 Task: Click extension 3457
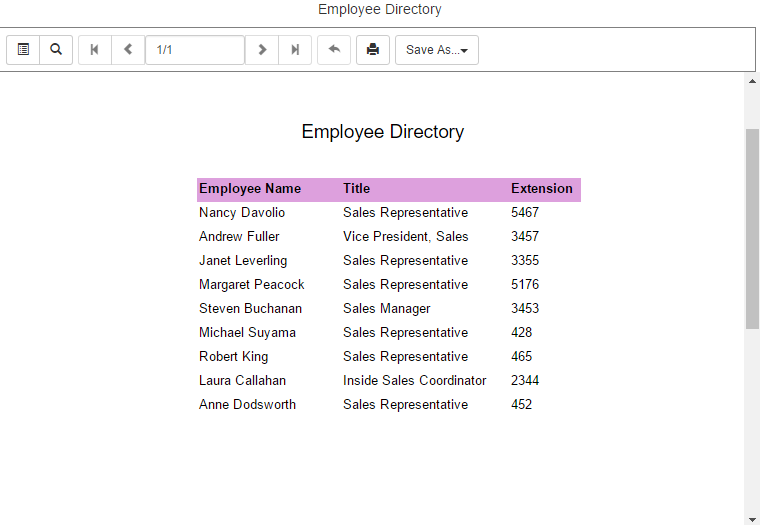pyautogui.click(x=525, y=237)
